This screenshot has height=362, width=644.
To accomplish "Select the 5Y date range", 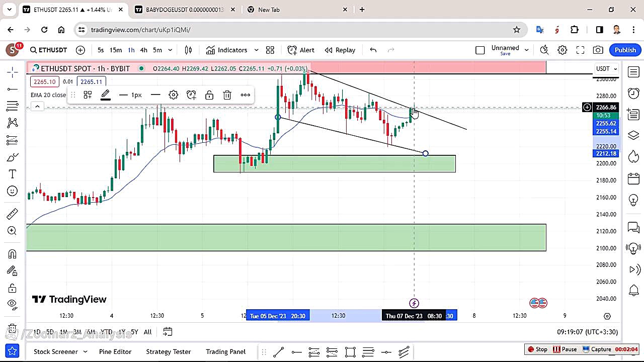I will (x=134, y=332).
